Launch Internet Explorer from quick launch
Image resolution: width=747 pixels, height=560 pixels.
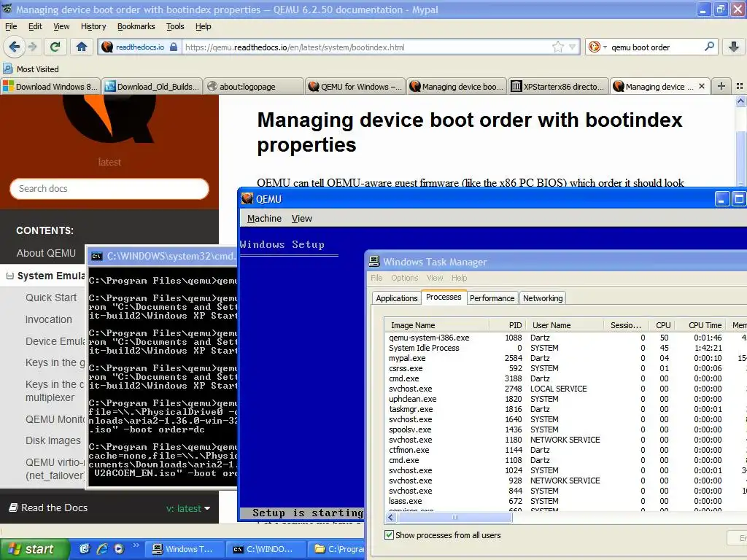click(x=101, y=548)
